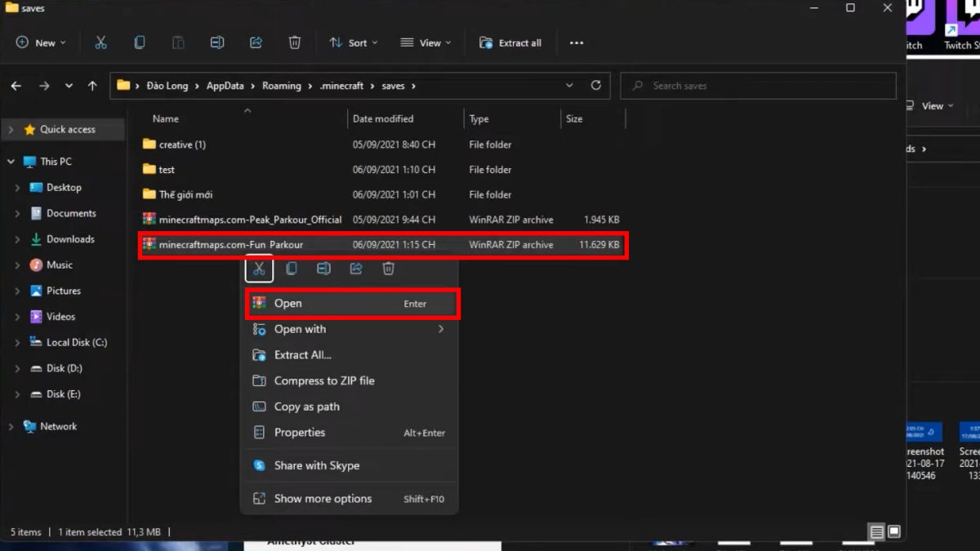Screen dimensions: 980x551
Task: Go up one folder with Up arrow
Action: click(x=92, y=86)
